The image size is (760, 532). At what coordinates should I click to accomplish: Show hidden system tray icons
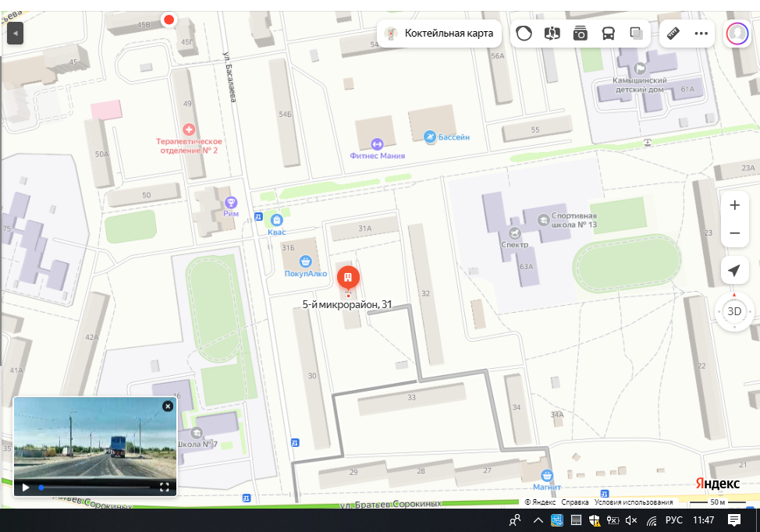coord(538,520)
